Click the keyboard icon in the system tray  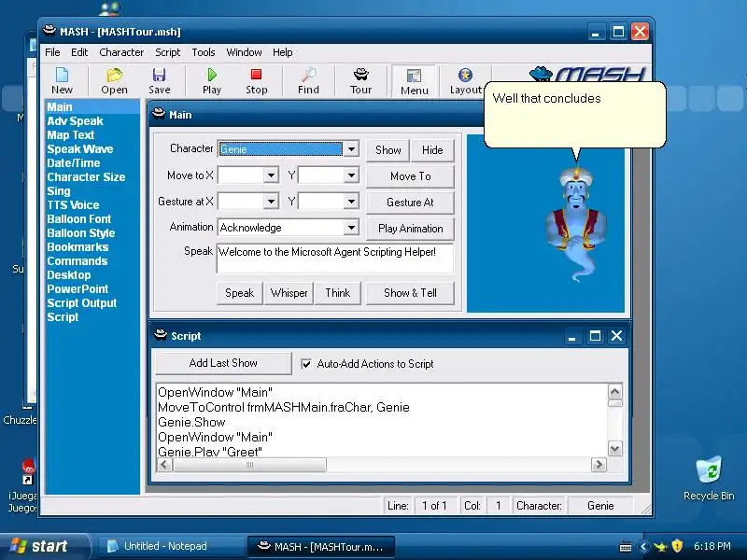coord(626,547)
